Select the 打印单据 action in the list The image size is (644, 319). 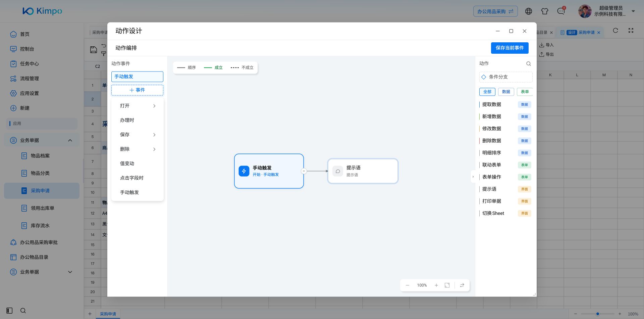click(505, 201)
